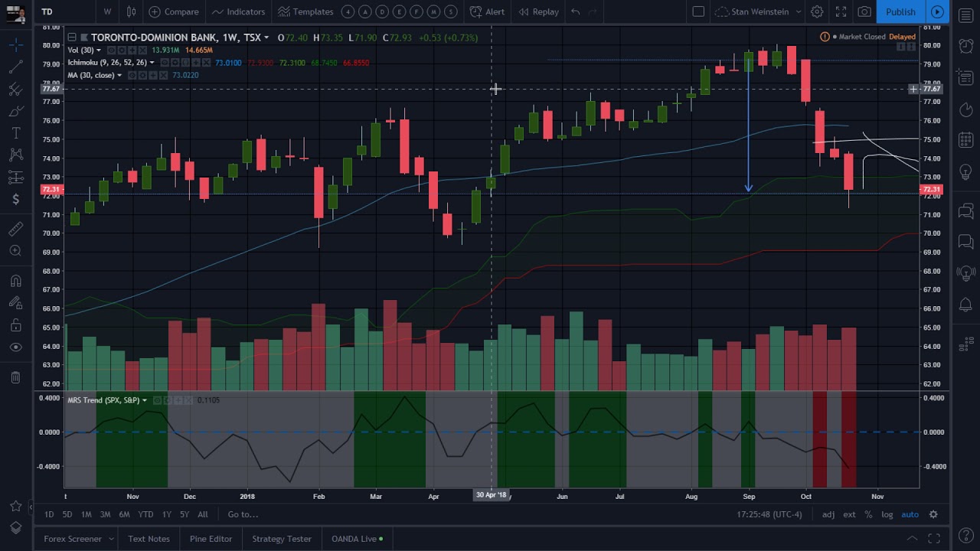980x551 pixels.
Task: Click the dollar sign icon in left toolbar
Action: click(x=15, y=199)
